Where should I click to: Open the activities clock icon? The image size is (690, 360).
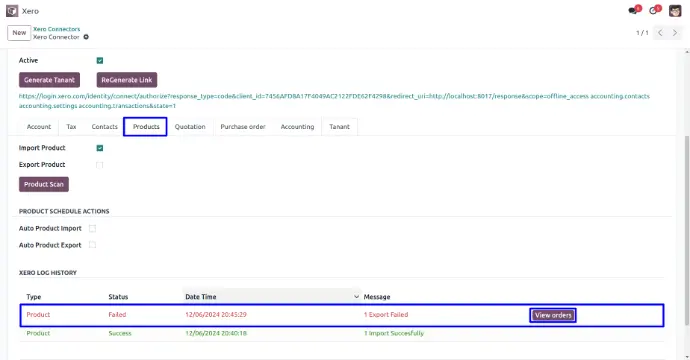point(653,11)
